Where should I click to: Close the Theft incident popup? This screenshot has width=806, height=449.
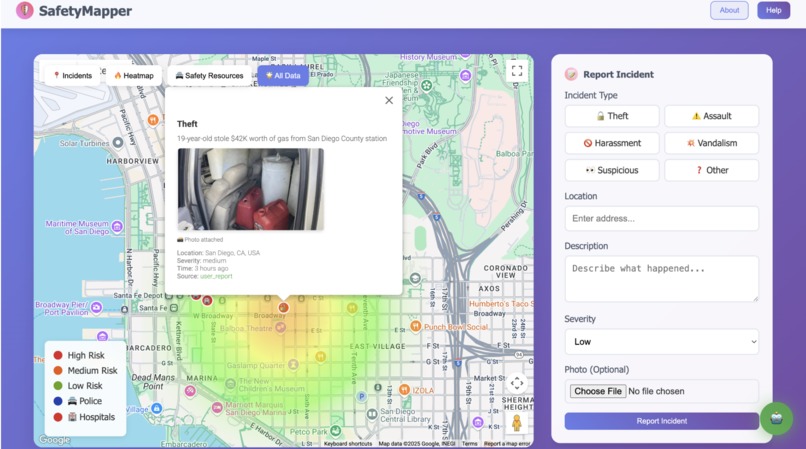(x=389, y=100)
